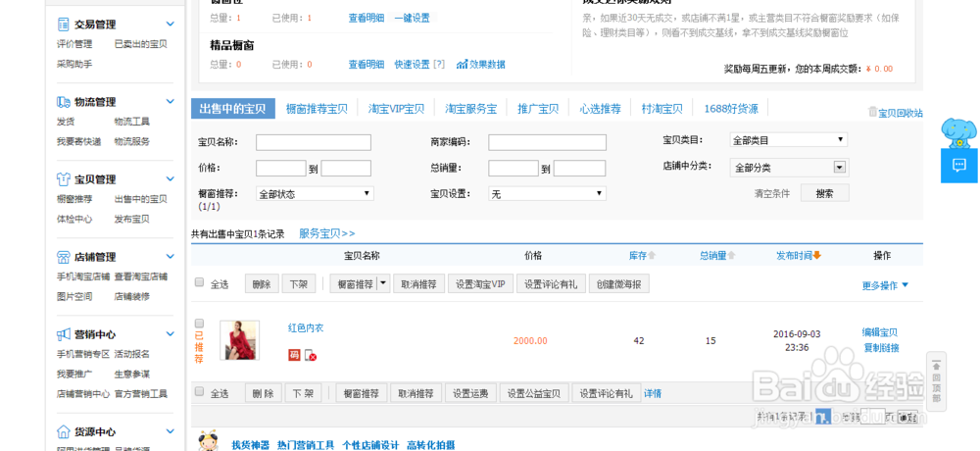Switch to the 橱窗推荐宝贝 tab
The width and height of the screenshot is (980, 451).
click(317, 108)
